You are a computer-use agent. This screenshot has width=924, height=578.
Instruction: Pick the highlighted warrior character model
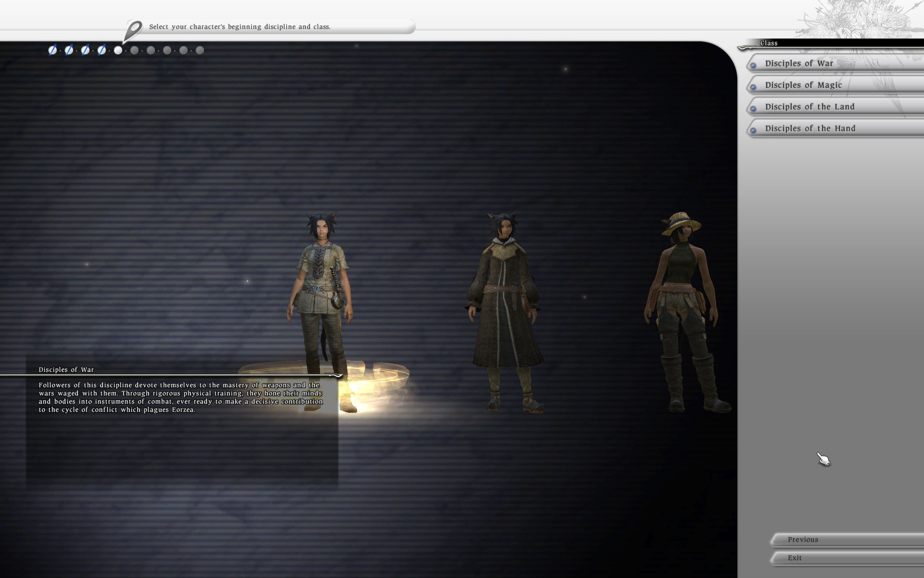coord(322,312)
